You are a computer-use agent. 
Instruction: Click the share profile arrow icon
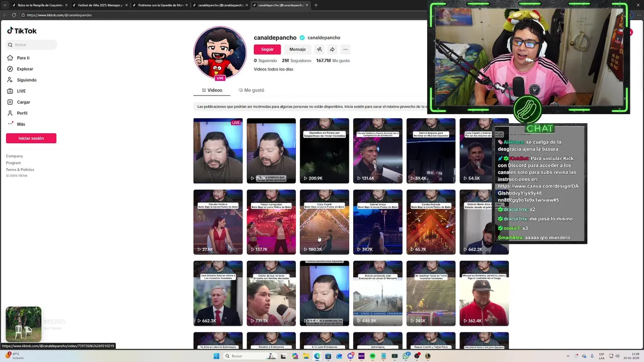(332, 49)
